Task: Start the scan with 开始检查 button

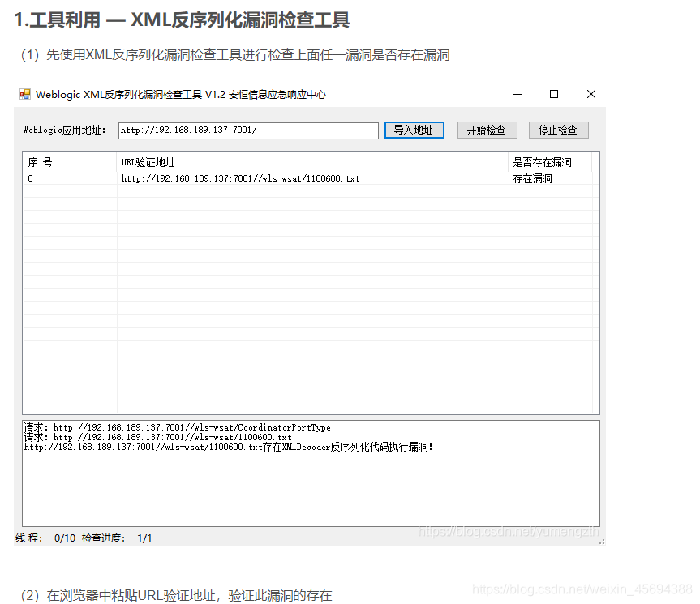Action: [487, 130]
